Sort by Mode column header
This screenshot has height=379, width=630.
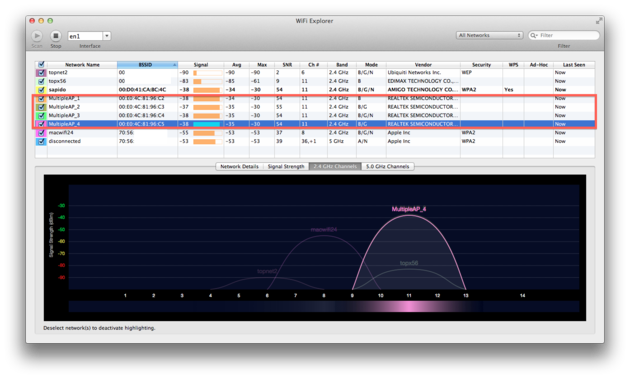point(371,65)
